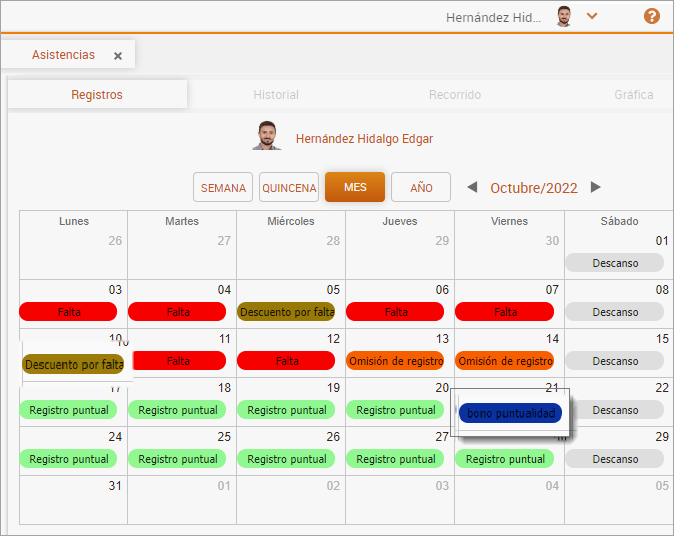Click the Hernández Hidalgo Edgar name link
The height and width of the screenshot is (536, 674).
[x=364, y=139]
